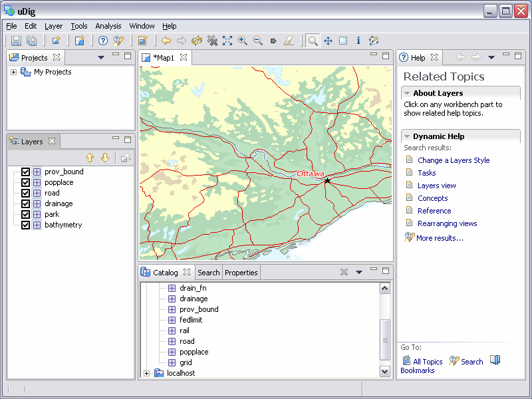
Task: Expand the localhost catalog node
Action: coord(147,373)
